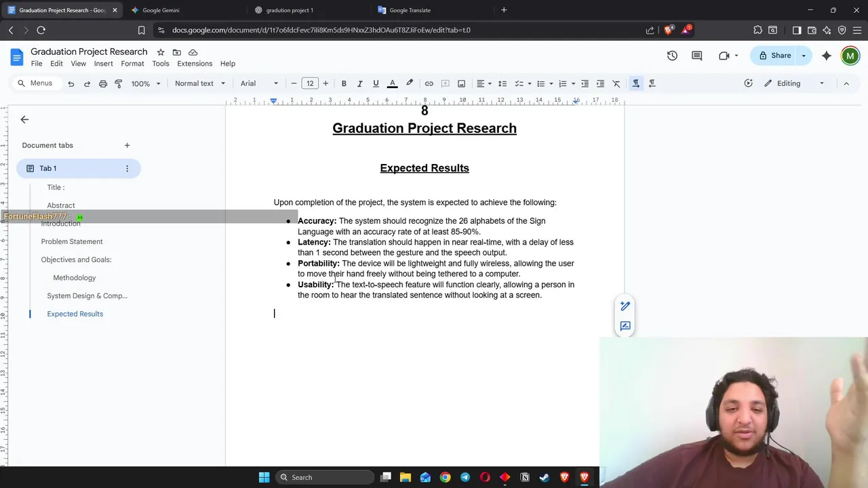The image size is (868, 488).
Task: Decrease indent
Action: 585,83
